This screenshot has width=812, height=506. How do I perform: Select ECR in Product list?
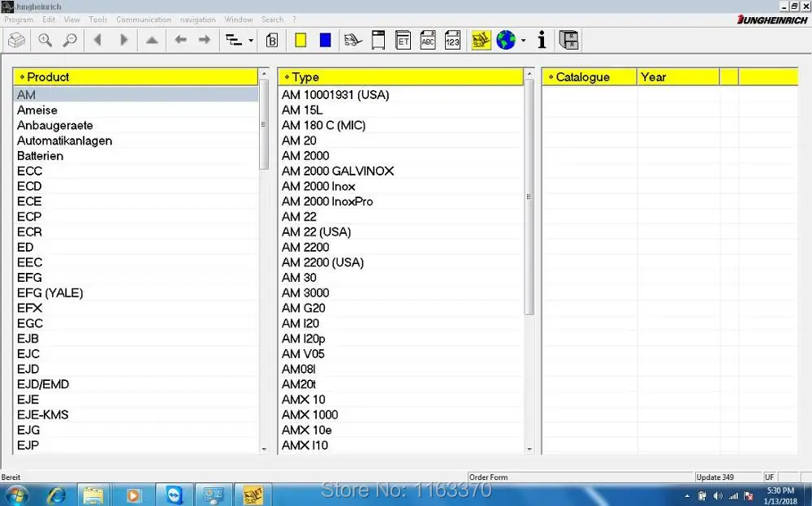136,231
